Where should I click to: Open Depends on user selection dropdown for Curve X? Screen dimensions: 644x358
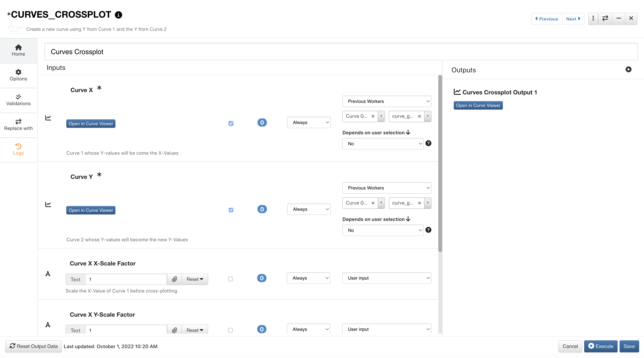tap(383, 144)
